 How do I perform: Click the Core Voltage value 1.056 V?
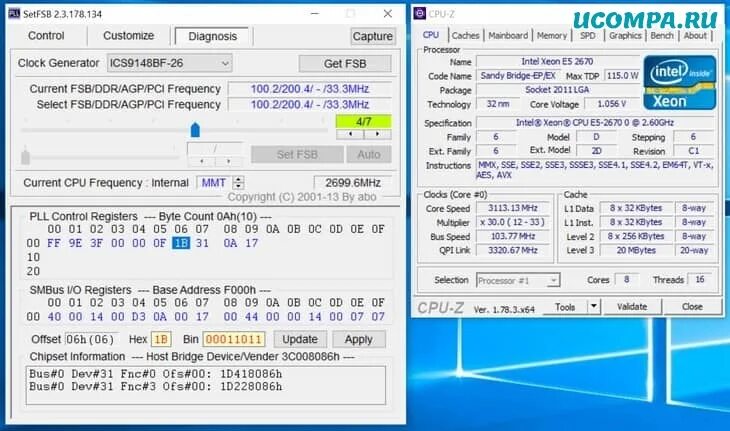(611, 104)
